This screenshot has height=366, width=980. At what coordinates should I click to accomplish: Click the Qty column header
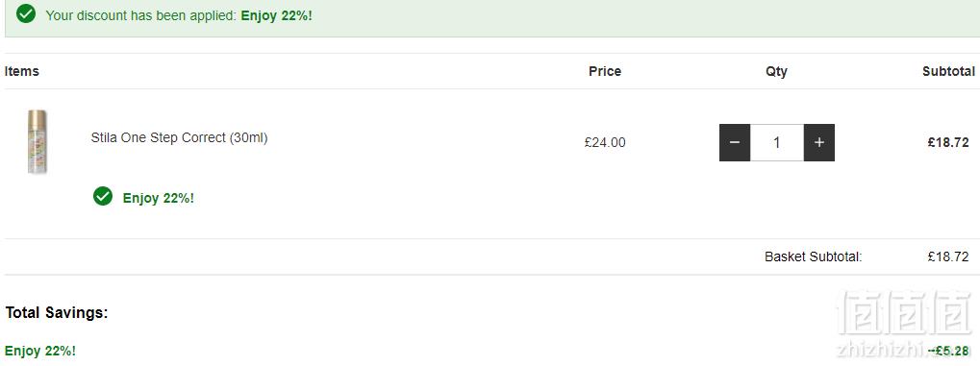776,72
